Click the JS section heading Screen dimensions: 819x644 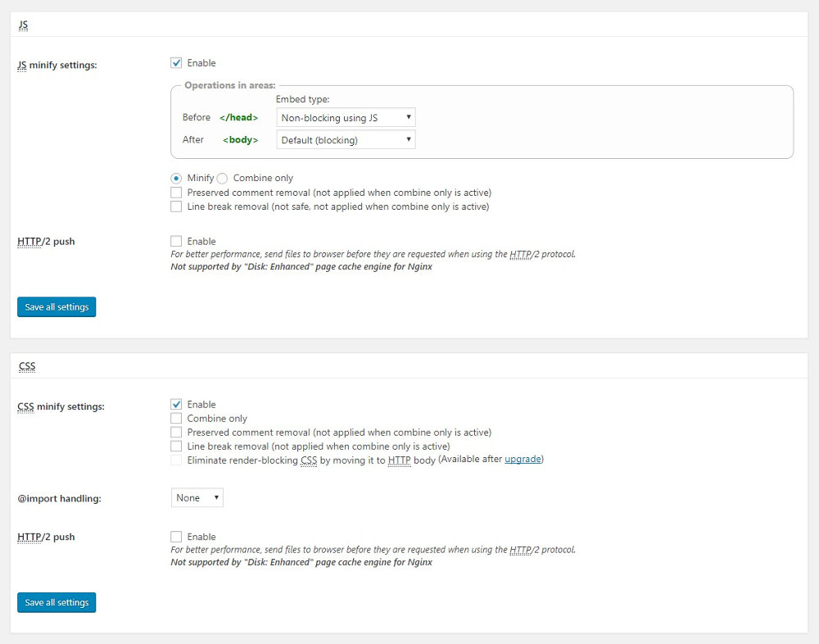23,25
